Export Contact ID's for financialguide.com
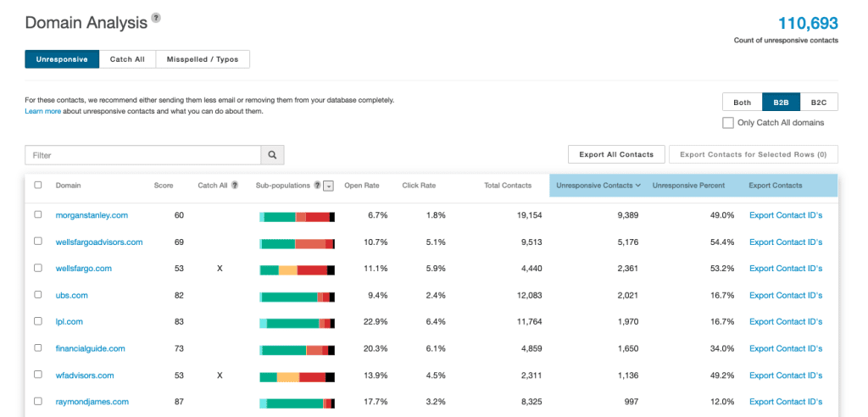The image size is (868, 417). click(x=786, y=348)
